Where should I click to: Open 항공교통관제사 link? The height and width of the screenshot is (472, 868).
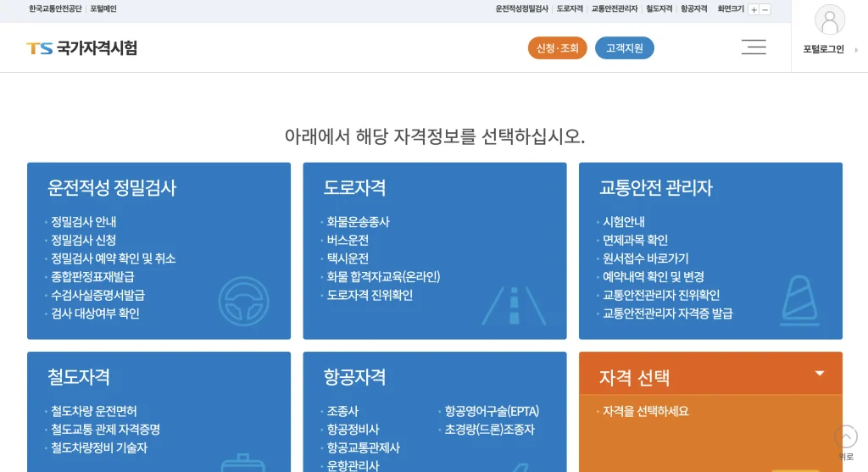coord(363,447)
